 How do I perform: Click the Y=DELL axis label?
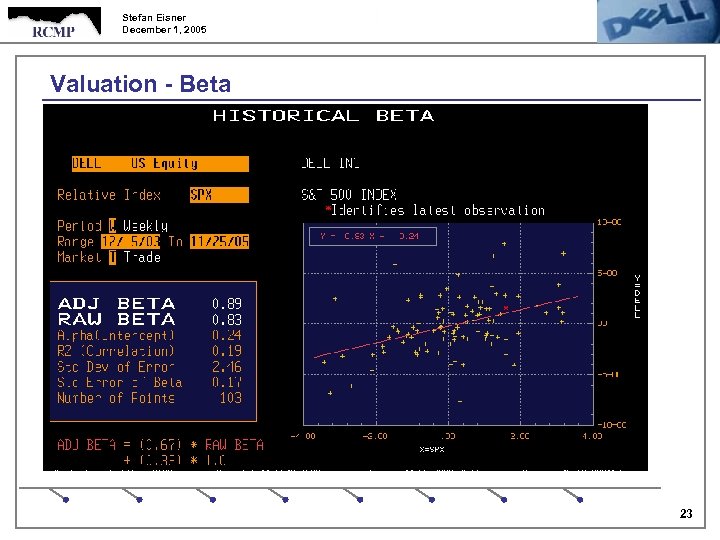tap(637, 297)
